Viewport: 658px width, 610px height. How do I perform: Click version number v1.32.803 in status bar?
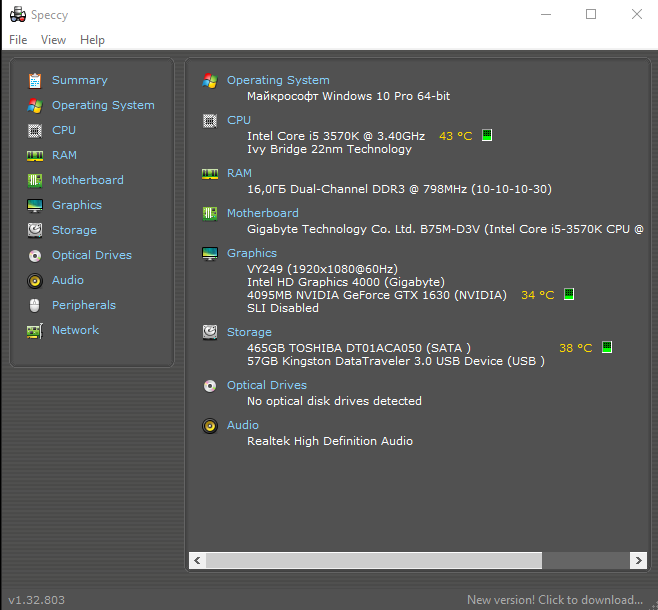coord(37,600)
